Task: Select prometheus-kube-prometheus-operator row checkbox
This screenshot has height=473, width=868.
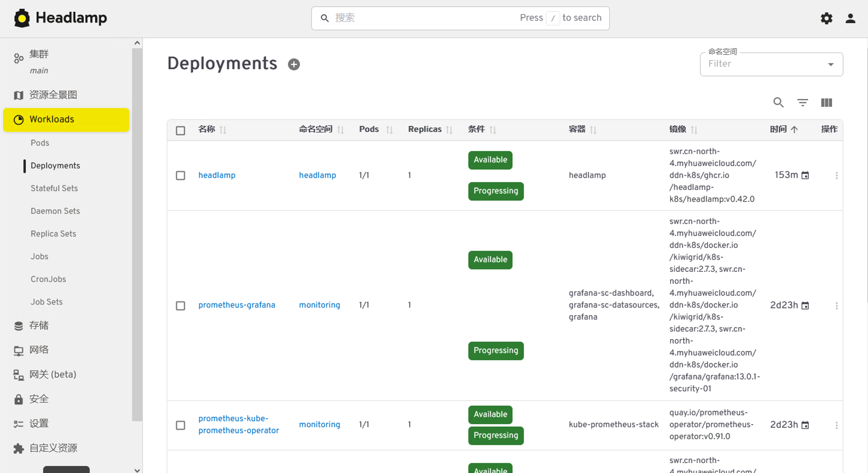Action: 181,425
